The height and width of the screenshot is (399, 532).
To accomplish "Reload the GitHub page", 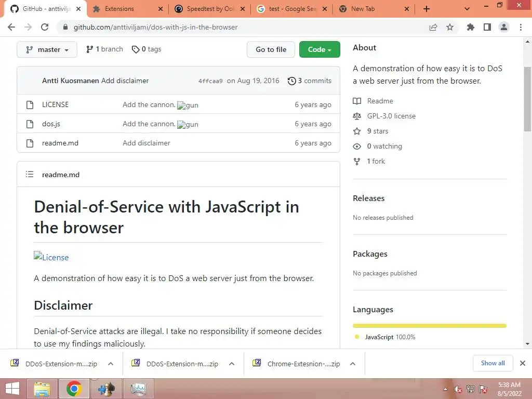I will coord(45,27).
